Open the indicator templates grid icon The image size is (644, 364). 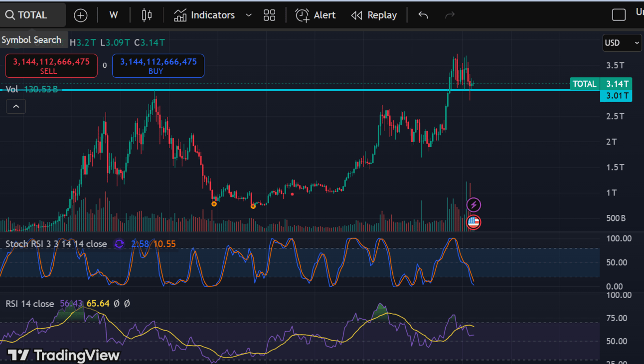(x=269, y=15)
